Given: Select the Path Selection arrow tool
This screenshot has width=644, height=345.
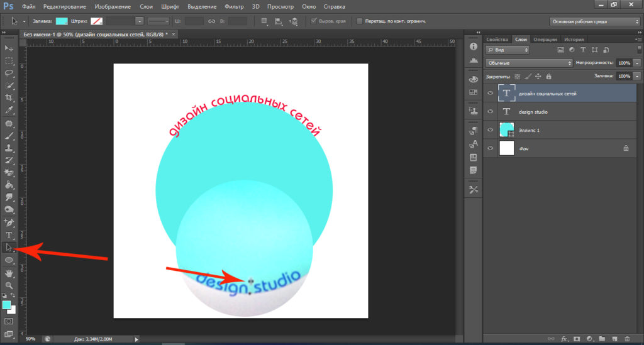Looking at the screenshot, I should pos(9,247).
